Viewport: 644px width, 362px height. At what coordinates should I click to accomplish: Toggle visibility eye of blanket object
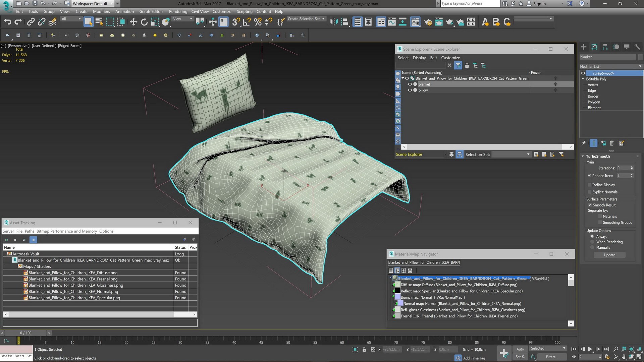410,84
